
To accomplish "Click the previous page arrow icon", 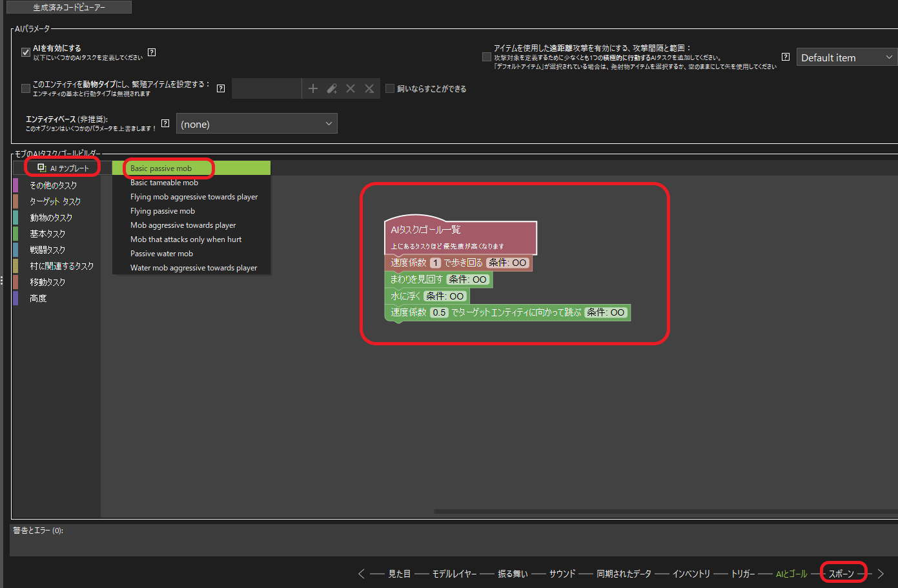I will click(x=362, y=574).
